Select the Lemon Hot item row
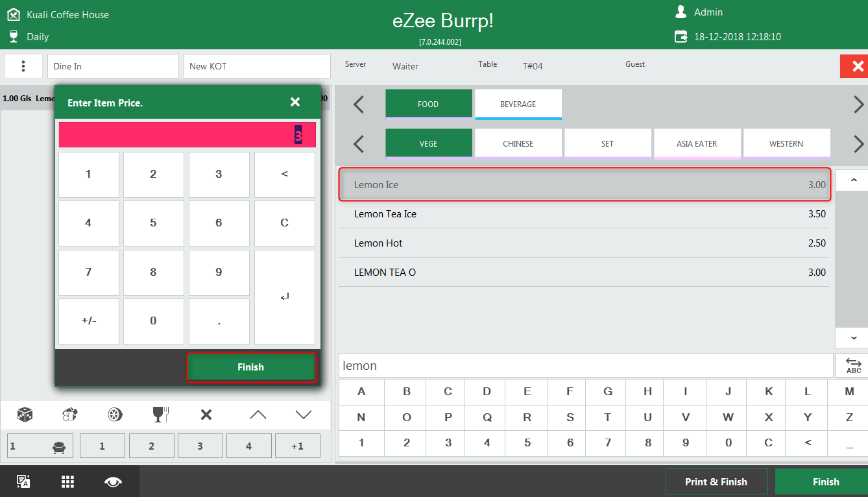 584,243
